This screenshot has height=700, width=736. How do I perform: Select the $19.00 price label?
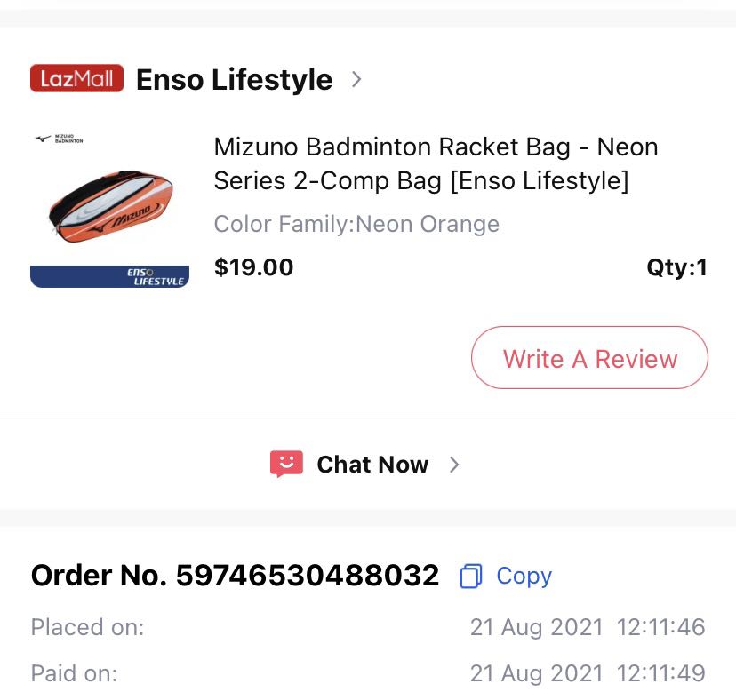tap(253, 266)
